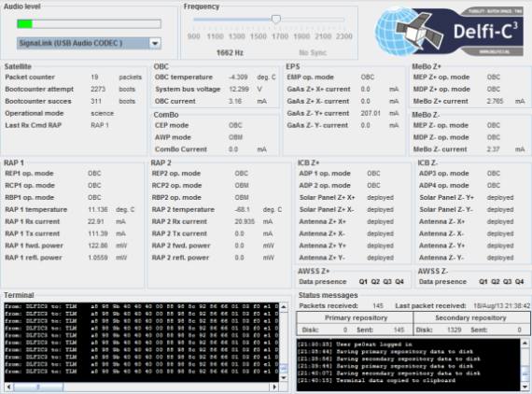The width and height of the screenshot is (532, 394).
Task: Click GaAs Z- Y+ current value 207.01
Action: [x=371, y=113]
